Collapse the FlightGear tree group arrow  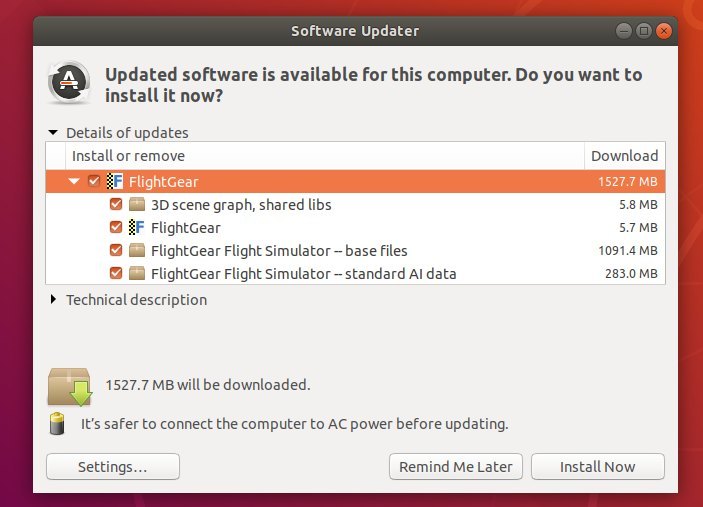click(74, 181)
